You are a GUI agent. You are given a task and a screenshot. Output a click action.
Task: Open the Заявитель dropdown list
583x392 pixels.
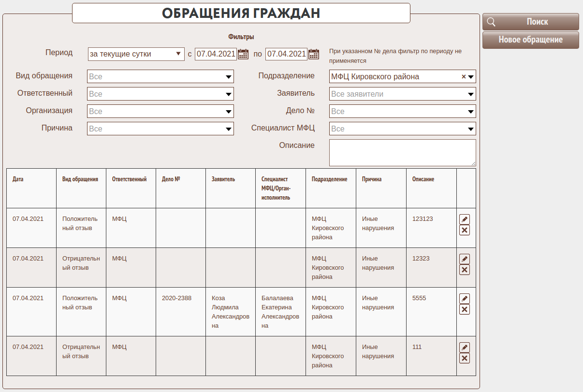pos(402,94)
